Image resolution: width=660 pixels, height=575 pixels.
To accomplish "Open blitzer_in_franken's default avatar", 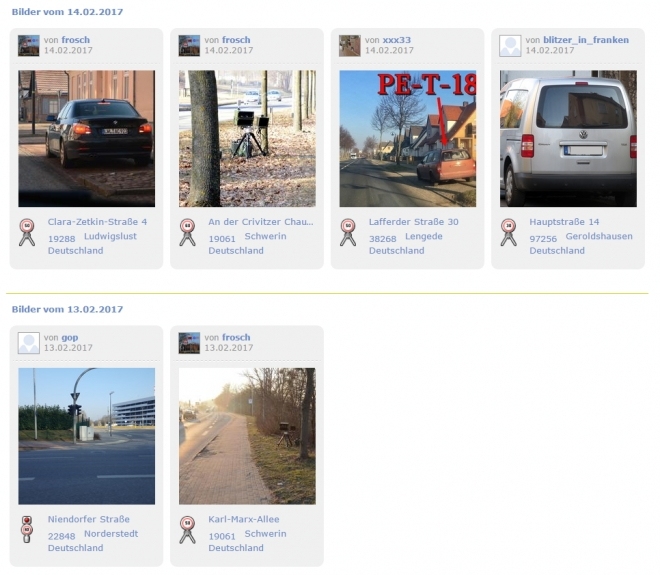I will [x=510, y=45].
